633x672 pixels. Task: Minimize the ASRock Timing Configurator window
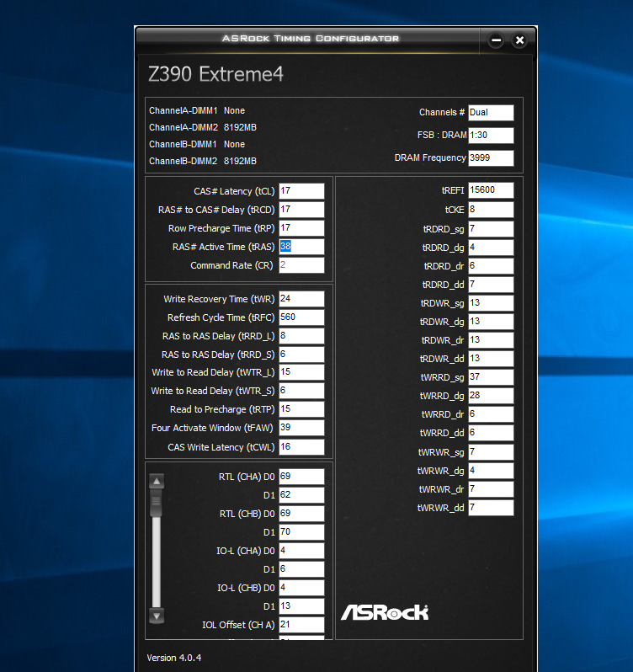pyautogui.click(x=496, y=40)
